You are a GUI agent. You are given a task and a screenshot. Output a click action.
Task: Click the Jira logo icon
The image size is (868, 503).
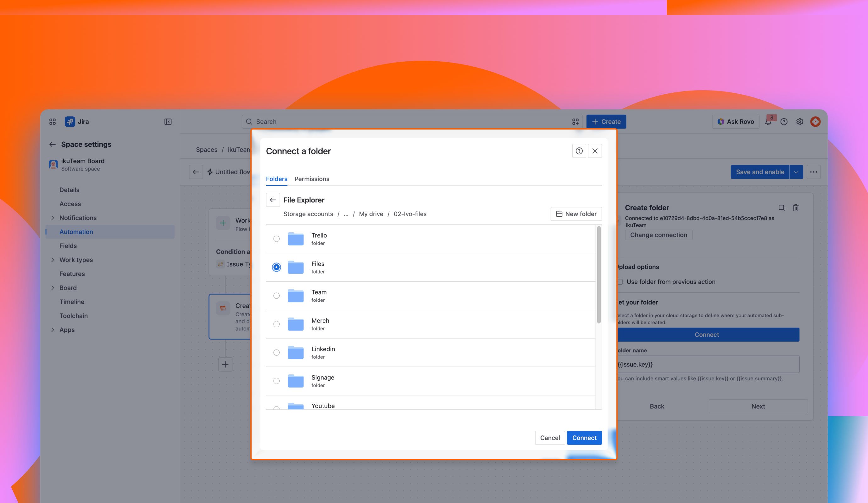click(x=70, y=122)
